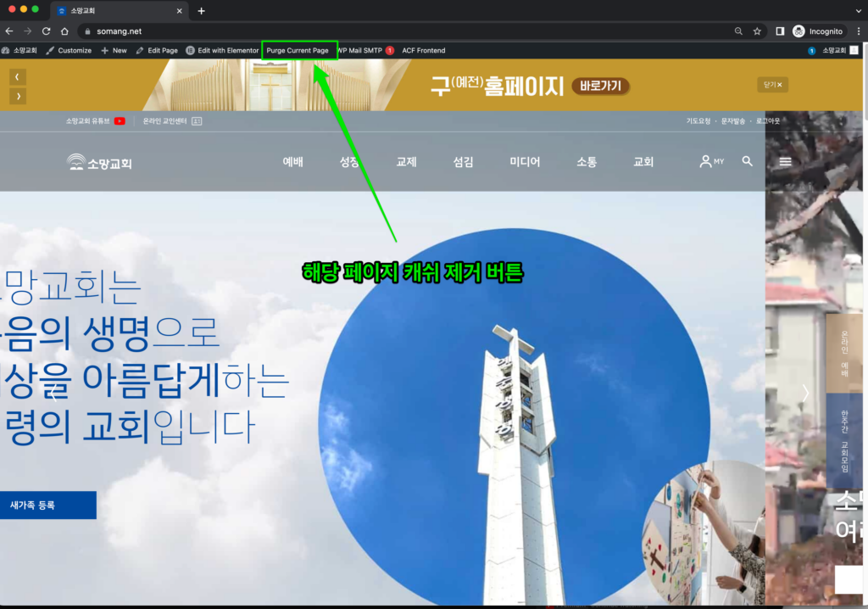Open the 온라인 예배 side tab
This screenshot has height=609, width=868.
[x=844, y=354]
